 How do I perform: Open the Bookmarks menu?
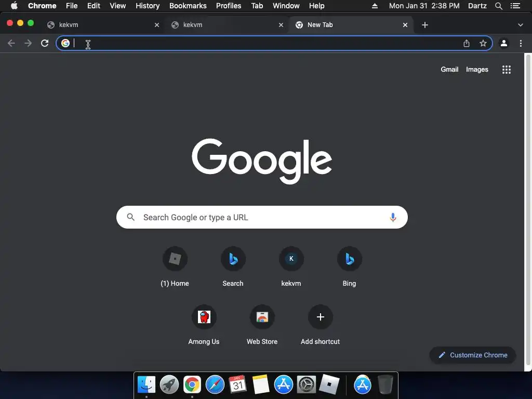coord(188,6)
